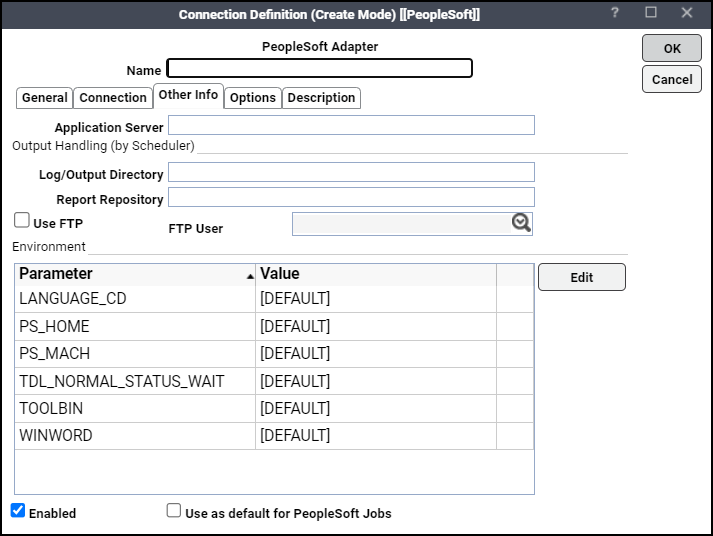The image size is (713, 536).
Task: Click the Edit button
Action: pos(582,277)
